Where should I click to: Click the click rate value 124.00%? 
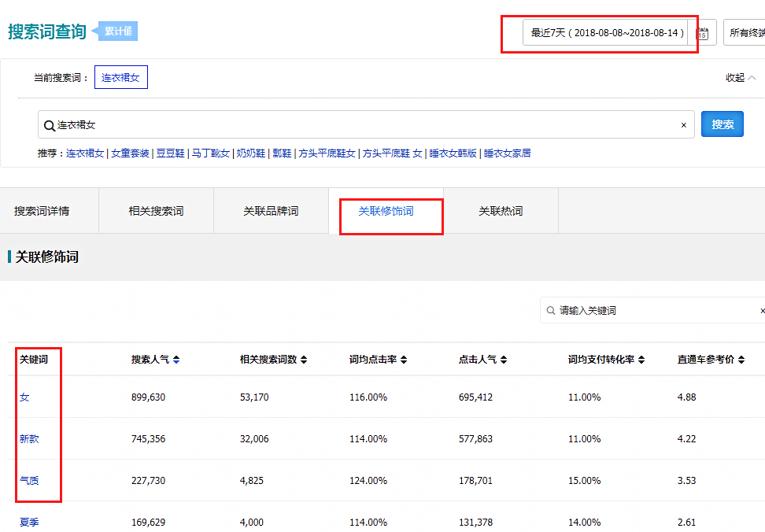click(x=368, y=481)
